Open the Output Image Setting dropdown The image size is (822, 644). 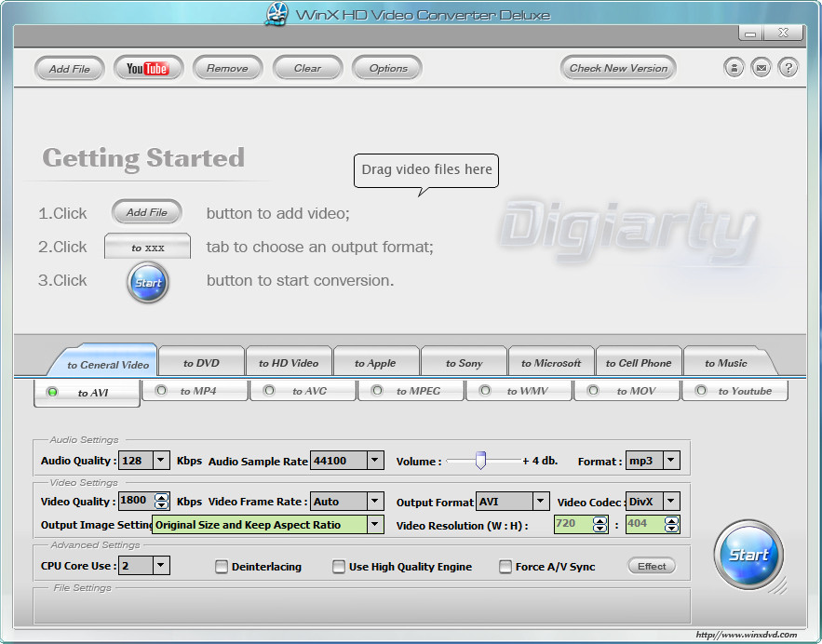tap(375, 524)
